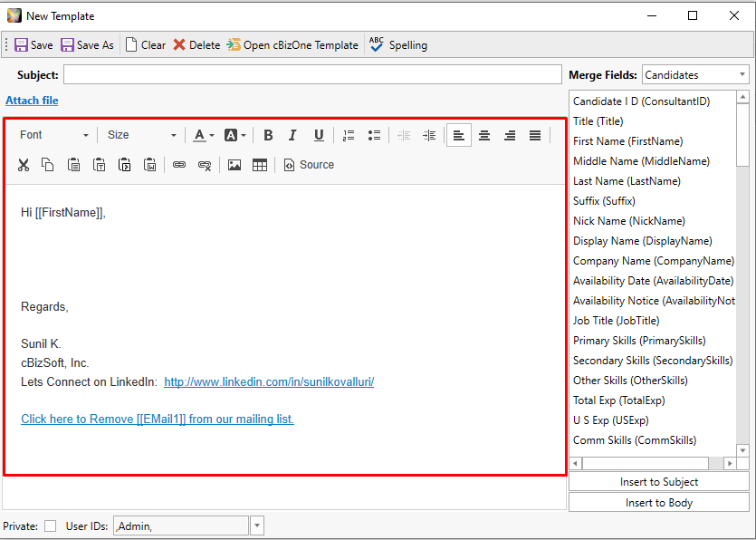
Task: Toggle the Private checkbox
Action: pos(50,526)
